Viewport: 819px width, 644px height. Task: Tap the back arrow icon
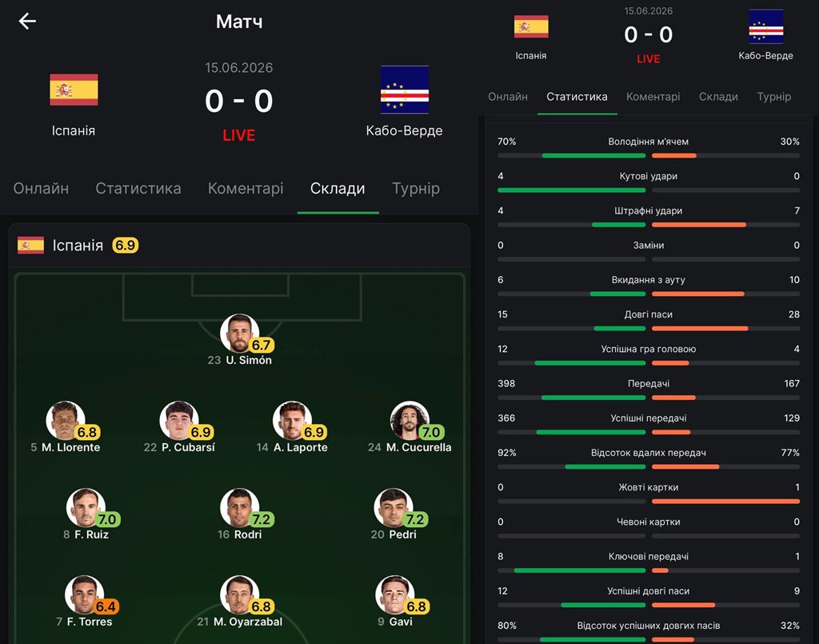(x=27, y=21)
